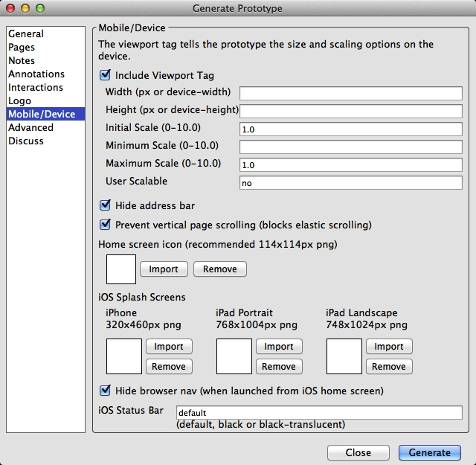This screenshot has width=476, height=465.
Task: Click the Generate button
Action: click(x=429, y=452)
